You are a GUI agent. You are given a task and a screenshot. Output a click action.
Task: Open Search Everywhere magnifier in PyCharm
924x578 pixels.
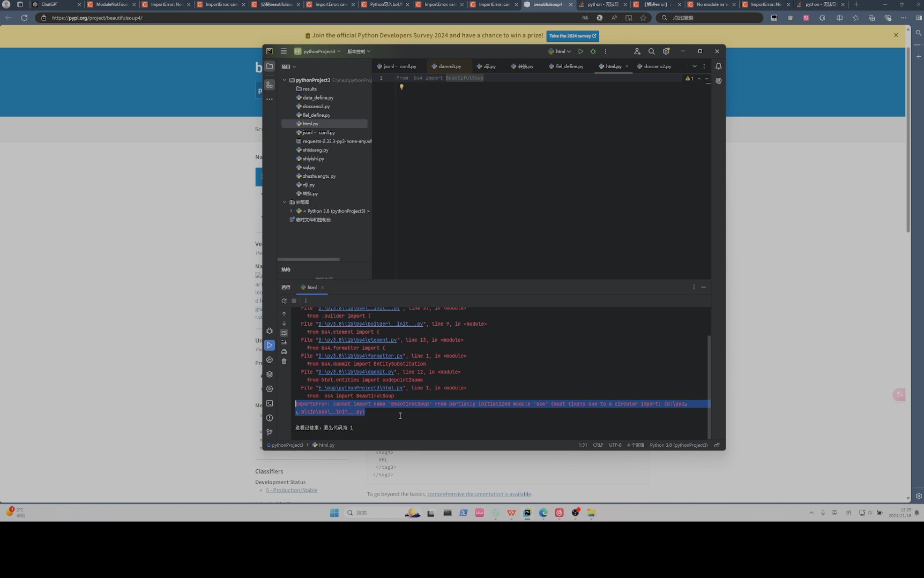click(651, 51)
